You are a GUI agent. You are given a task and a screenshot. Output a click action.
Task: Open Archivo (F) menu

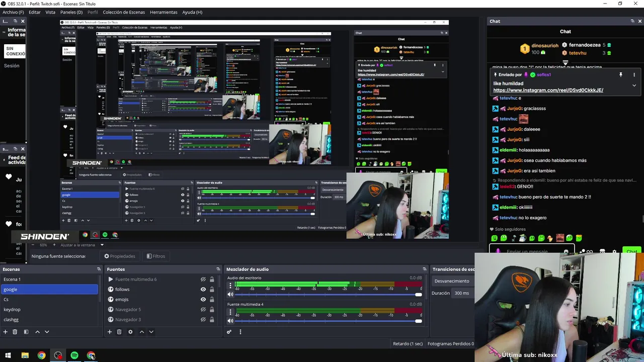tap(13, 12)
